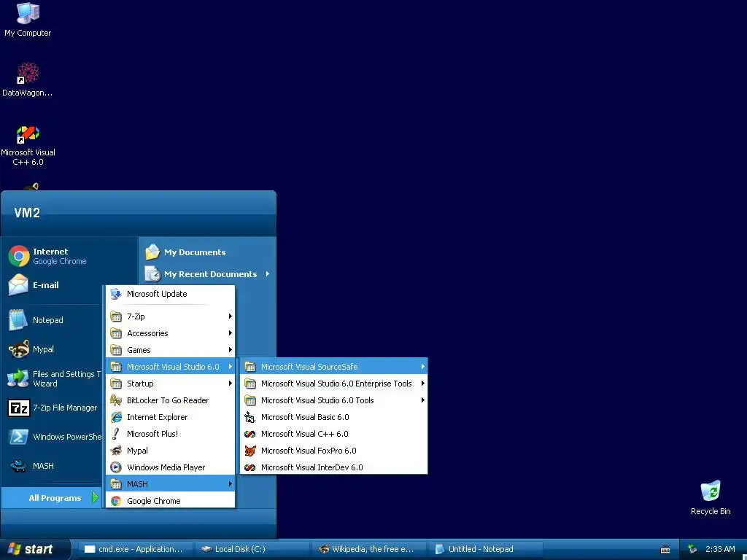
Task: Select Mypal in the All Programs list
Action: pos(170,451)
